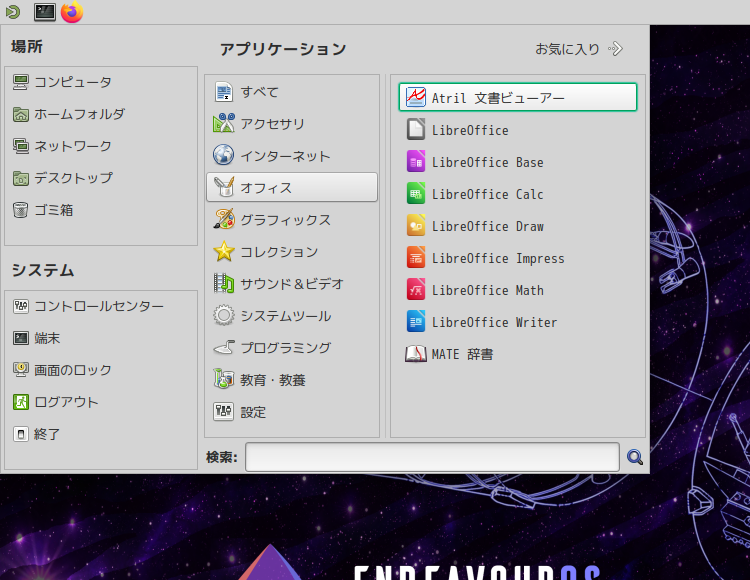Viewport: 750px width, 580px height.
Task: Click the LibreOffice Draw icon
Action: pyautogui.click(x=416, y=226)
